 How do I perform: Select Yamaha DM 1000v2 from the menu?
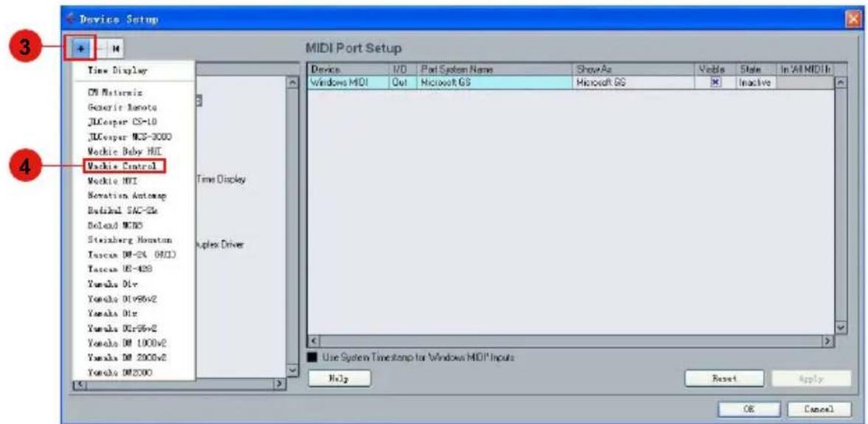[127, 343]
